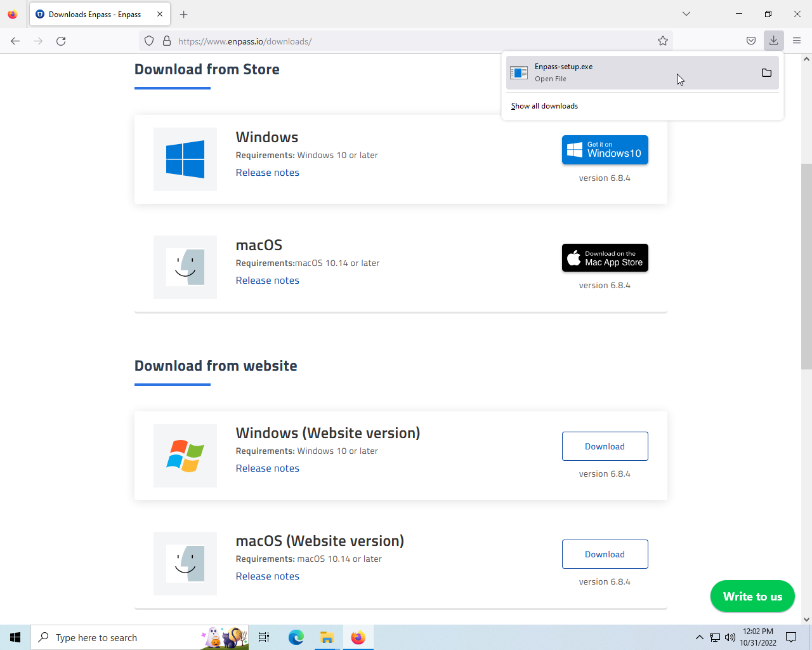The height and width of the screenshot is (650, 812).
Task: Open Release notes for Windows (Website version)
Action: (x=268, y=468)
